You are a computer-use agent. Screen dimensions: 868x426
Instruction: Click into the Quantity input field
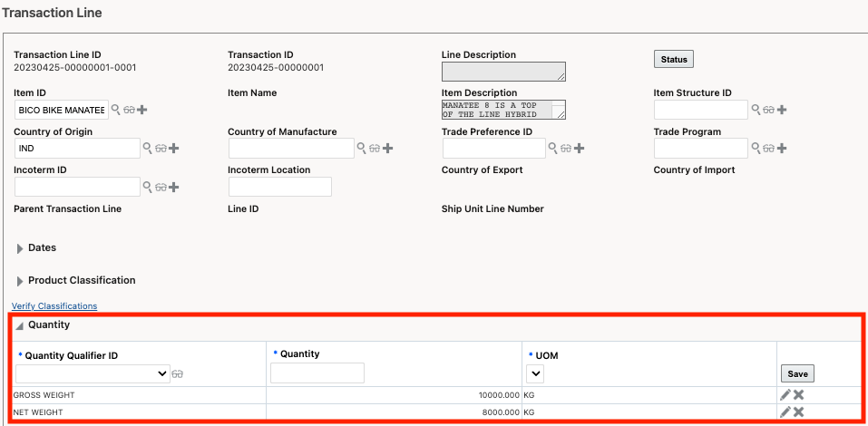click(318, 373)
